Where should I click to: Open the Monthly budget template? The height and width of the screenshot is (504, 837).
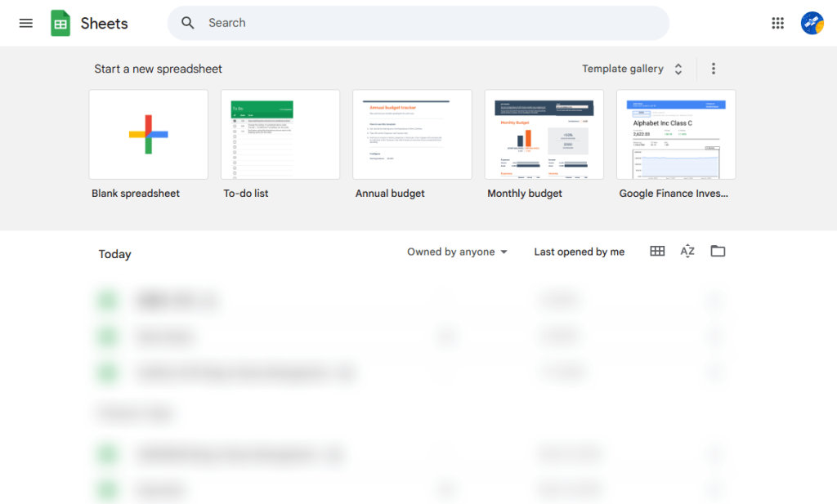[x=544, y=135]
